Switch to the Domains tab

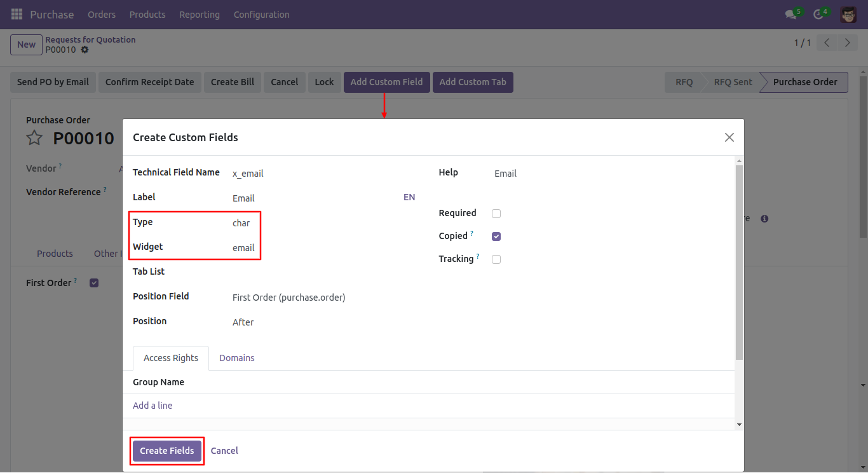pos(237,358)
